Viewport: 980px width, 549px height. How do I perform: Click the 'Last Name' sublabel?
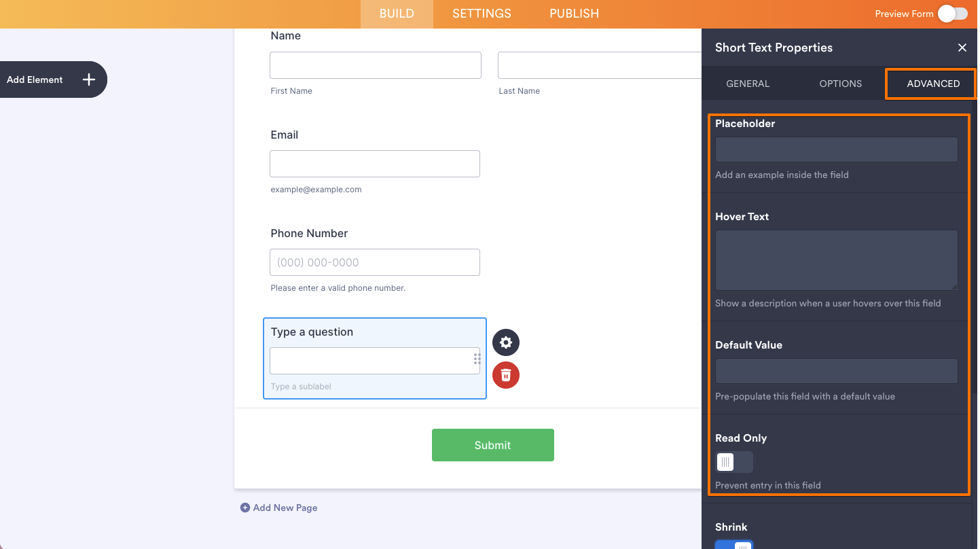pos(519,91)
